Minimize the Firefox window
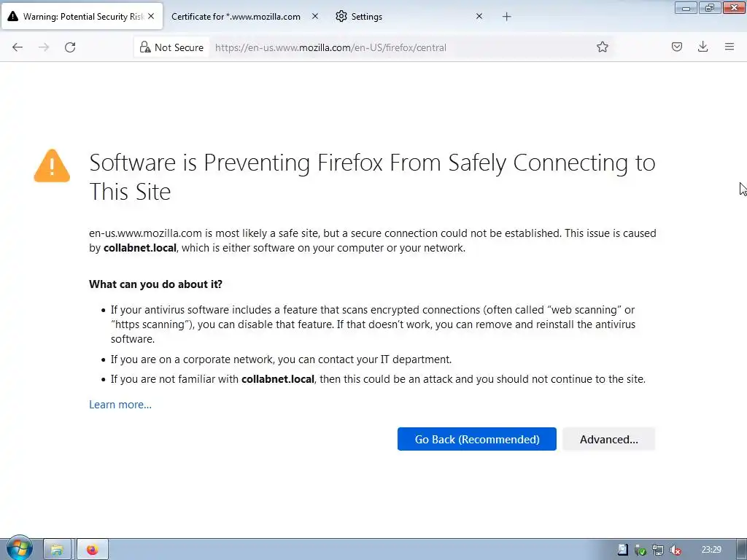747x560 pixels. click(x=686, y=7)
